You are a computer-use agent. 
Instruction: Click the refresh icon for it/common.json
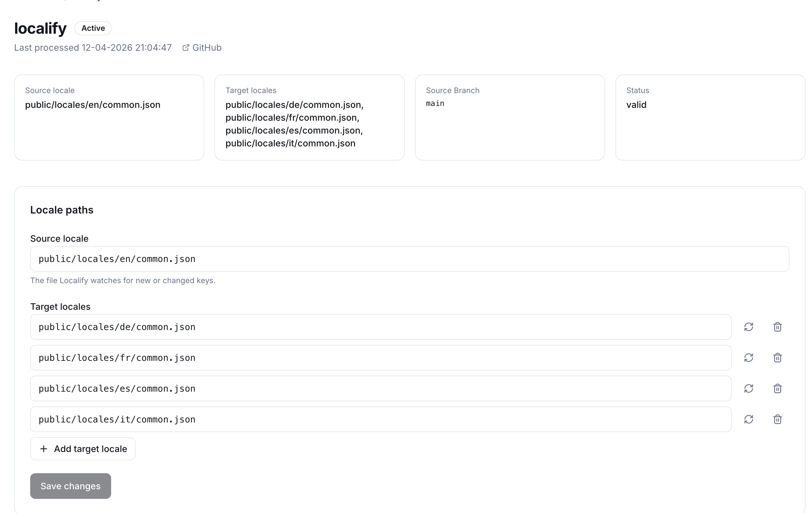pos(749,419)
